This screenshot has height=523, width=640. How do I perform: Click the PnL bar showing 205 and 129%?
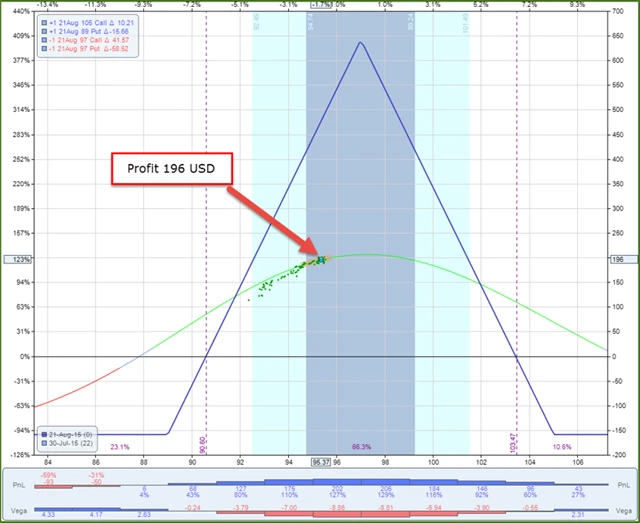click(x=386, y=482)
